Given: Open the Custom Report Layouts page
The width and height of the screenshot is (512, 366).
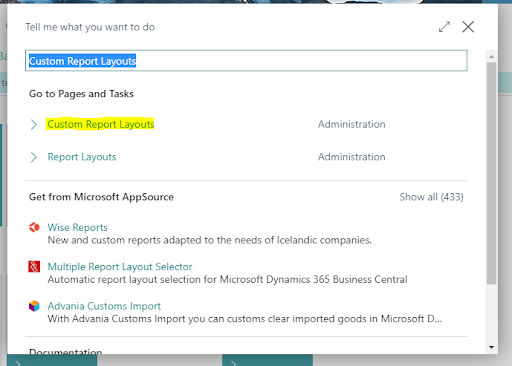Looking at the screenshot, I should (101, 124).
